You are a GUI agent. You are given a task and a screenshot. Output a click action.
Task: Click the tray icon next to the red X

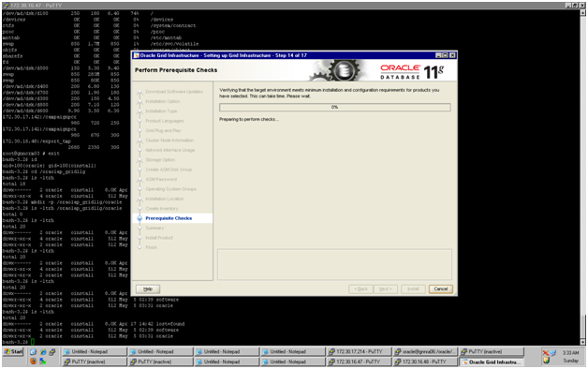tap(553, 353)
